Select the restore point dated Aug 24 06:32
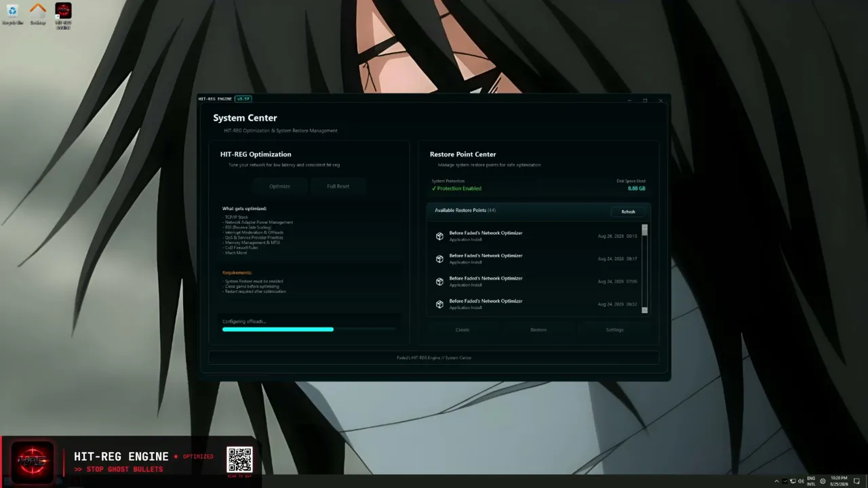 (536, 304)
